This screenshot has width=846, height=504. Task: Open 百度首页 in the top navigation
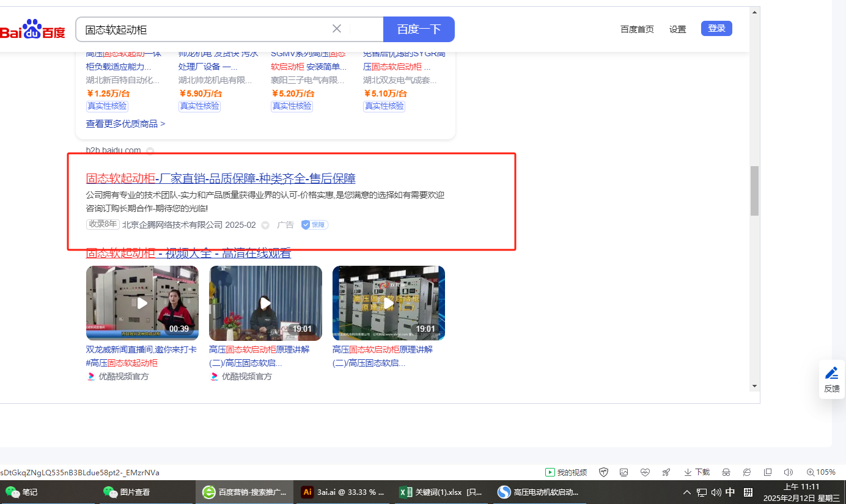pos(637,29)
